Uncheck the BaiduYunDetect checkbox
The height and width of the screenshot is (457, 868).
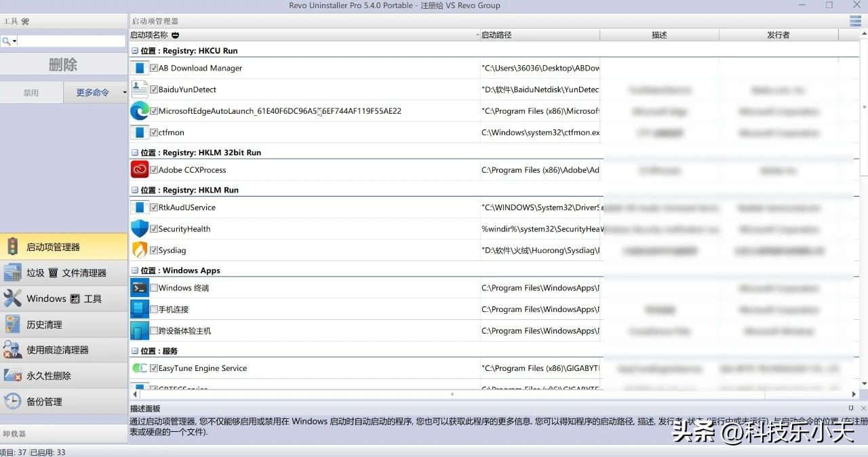click(x=155, y=89)
